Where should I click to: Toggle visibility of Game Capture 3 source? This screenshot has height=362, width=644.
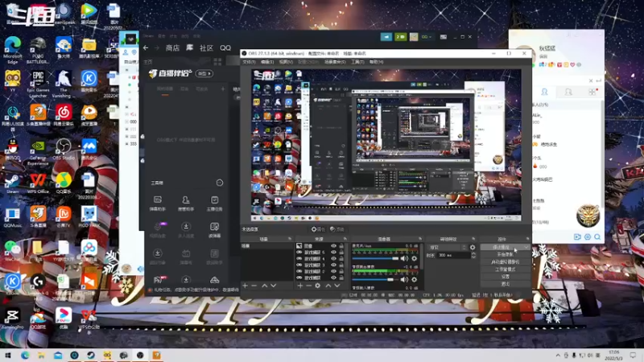(333, 265)
